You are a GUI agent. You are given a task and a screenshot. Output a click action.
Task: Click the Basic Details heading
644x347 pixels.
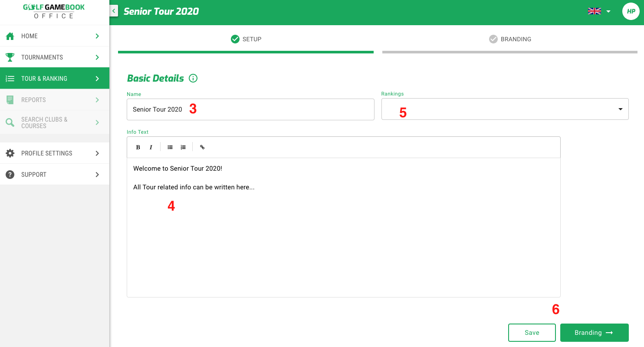coord(155,79)
